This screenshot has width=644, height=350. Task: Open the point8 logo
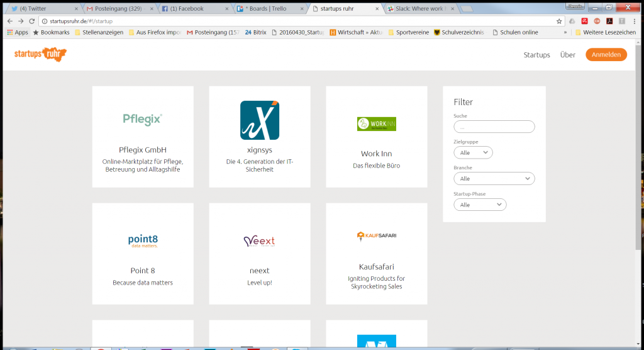[142, 240]
